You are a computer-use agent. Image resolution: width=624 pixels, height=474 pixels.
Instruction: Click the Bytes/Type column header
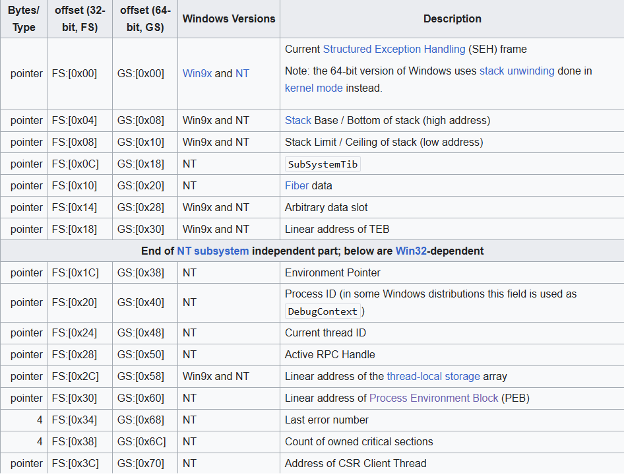point(24,19)
